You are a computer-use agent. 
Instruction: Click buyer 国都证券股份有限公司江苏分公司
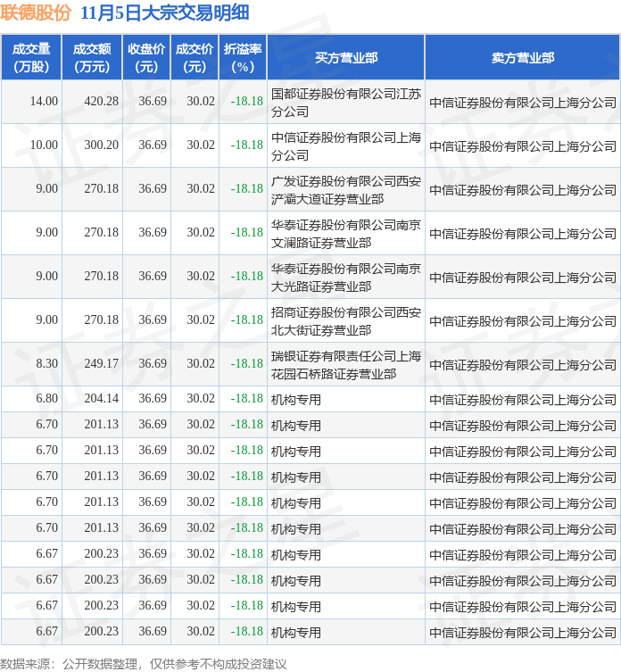[345, 102]
